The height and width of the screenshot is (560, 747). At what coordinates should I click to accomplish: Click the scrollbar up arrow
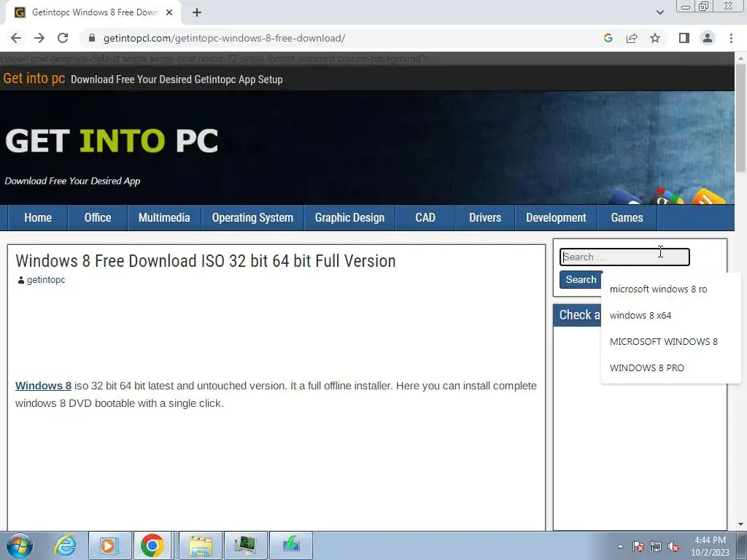pyautogui.click(x=740, y=58)
